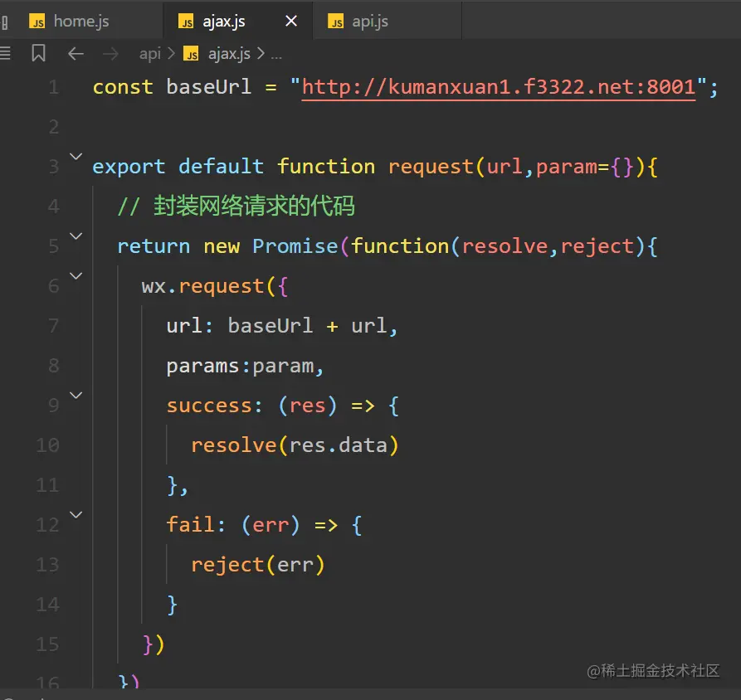The image size is (741, 700).
Task: Click line number 7 in the gutter
Action: point(54,326)
